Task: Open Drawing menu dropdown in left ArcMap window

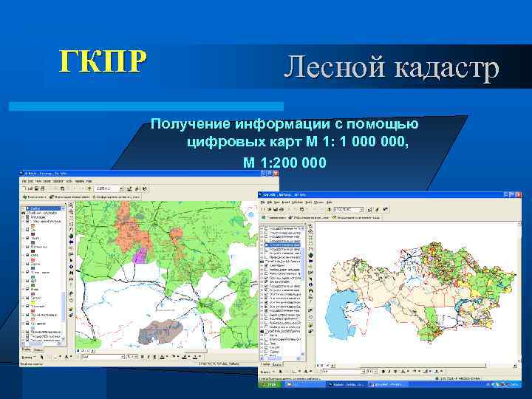Action: click(x=28, y=357)
